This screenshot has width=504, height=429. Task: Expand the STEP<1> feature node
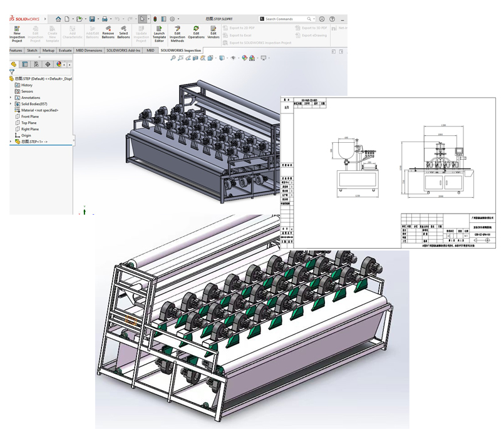click(x=11, y=142)
